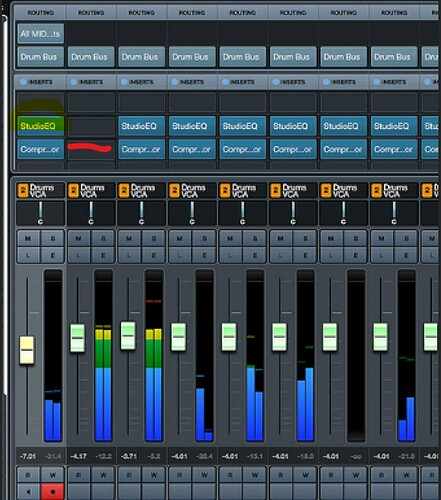
Task: Click the pan control on the -7.01 channel
Action: 41,213
